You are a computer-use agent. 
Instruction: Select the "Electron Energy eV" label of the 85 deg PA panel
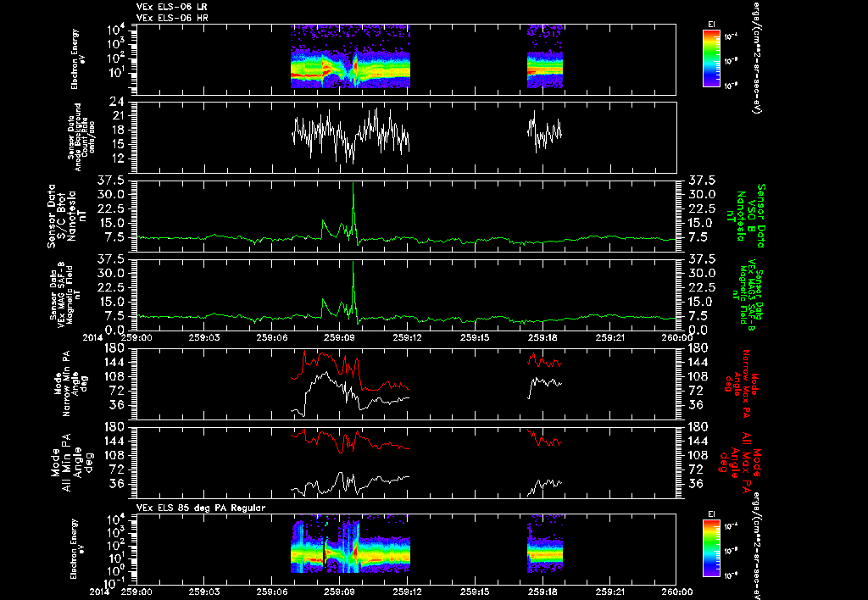point(78,549)
